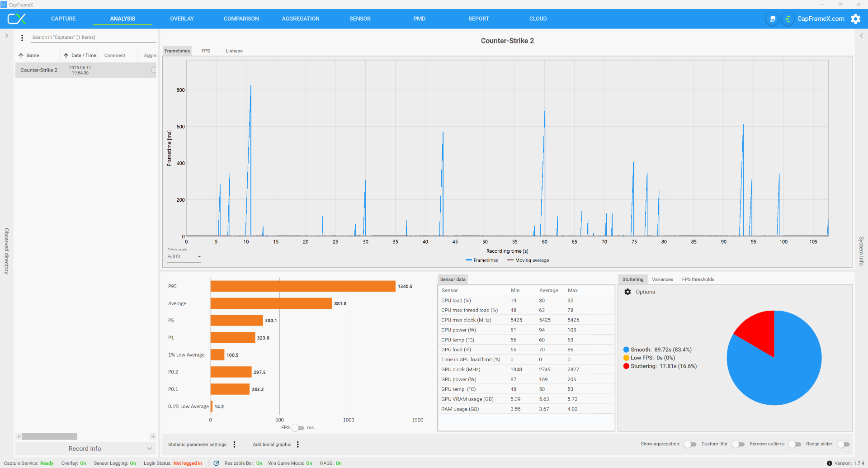Select the FPS graph tab

206,51
